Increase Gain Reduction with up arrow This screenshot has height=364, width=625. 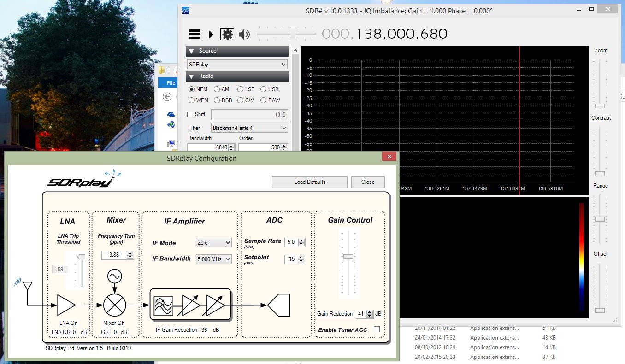point(369,312)
